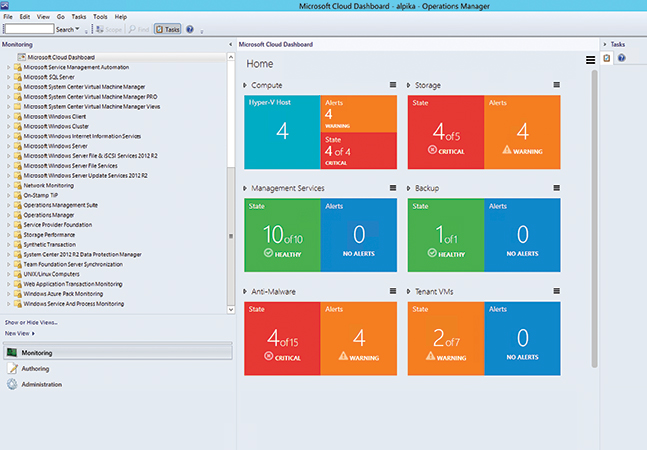Open the Anti-Malware widget hamburger menu
The width and height of the screenshot is (647, 450).
click(393, 291)
